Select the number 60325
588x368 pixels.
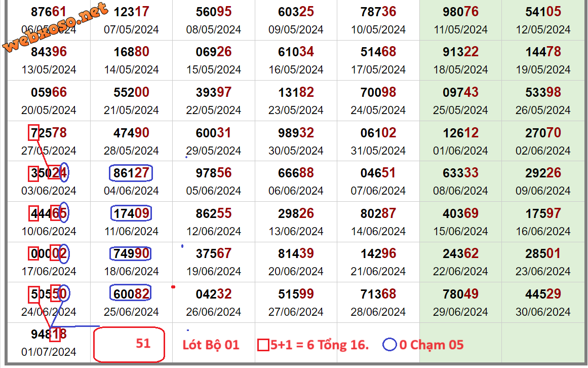coord(296,12)
